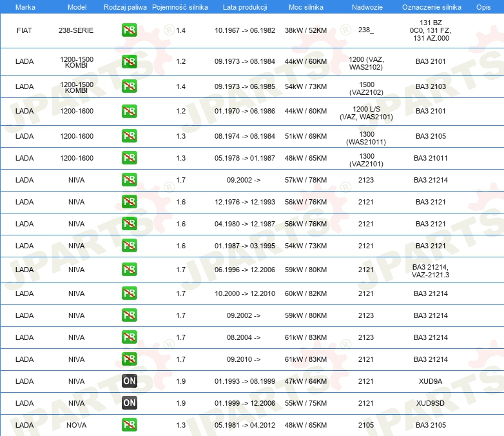
Task: Click the 10.1967 -> 06.1982 date cell
Action: coord(245,30)
